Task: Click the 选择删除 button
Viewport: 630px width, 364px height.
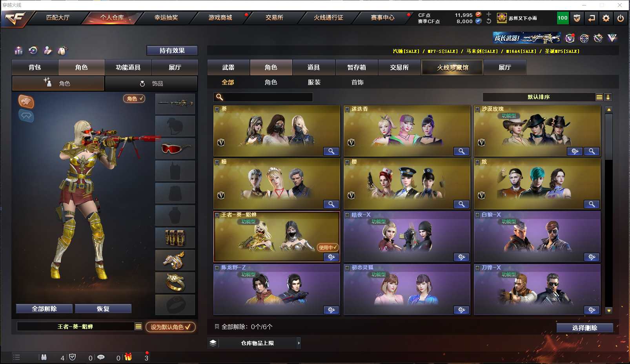Action: (x=584, y=328)
